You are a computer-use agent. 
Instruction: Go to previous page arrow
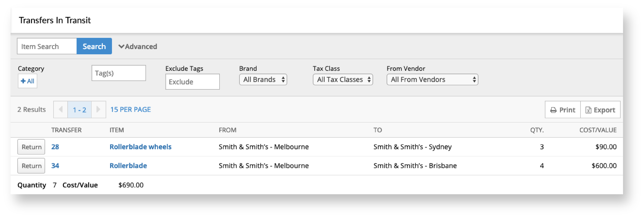point(60,110)
